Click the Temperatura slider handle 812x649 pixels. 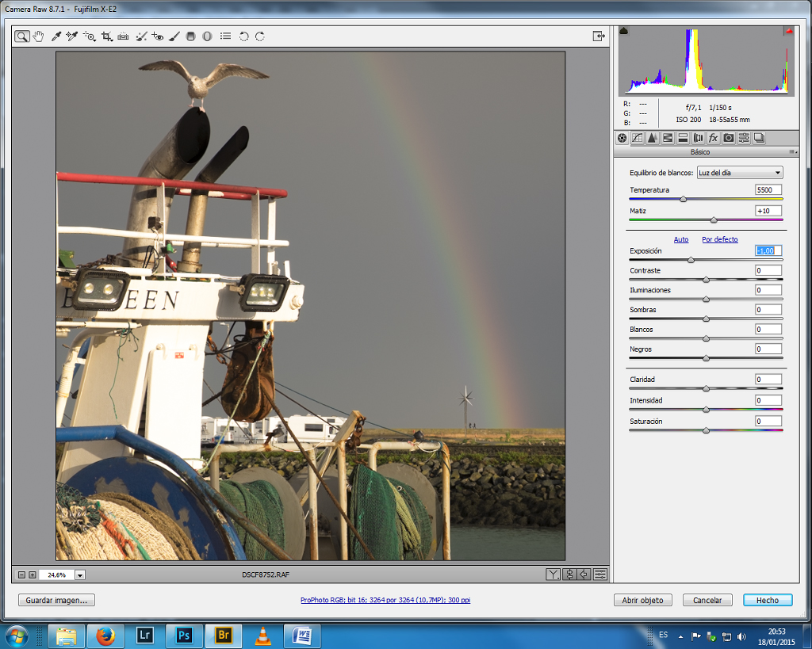(x=683, y=199)
